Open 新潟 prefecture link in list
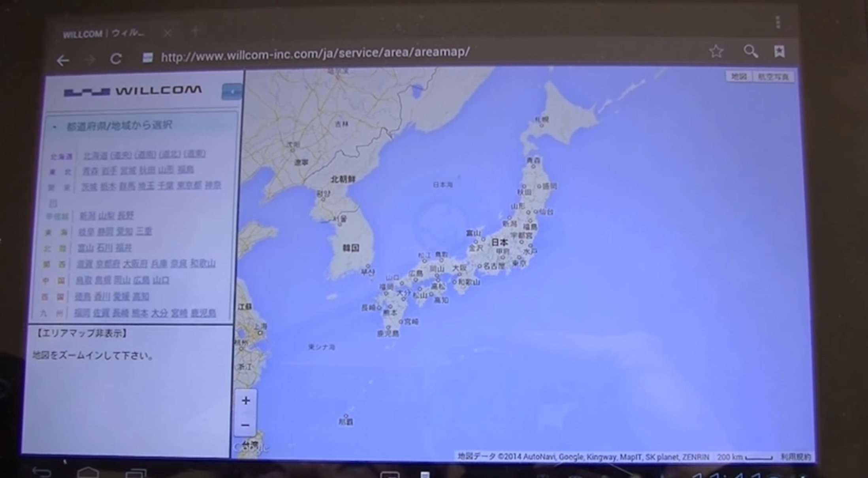 [88, 216]
